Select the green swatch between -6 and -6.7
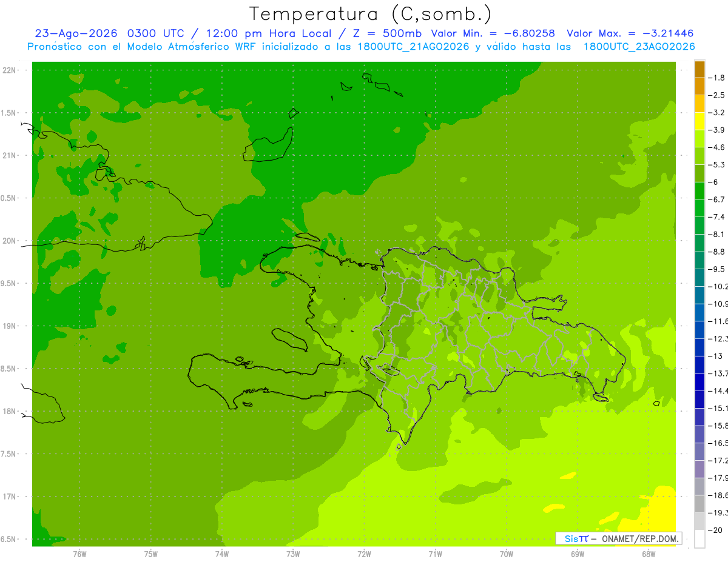Viewport: 728px width, 562px height. point(699,191)
